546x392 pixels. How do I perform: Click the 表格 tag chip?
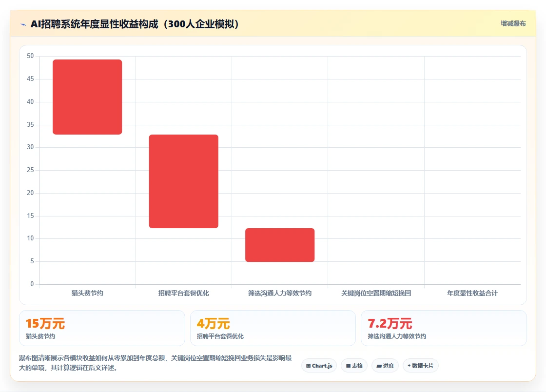(x=354, y=366)
